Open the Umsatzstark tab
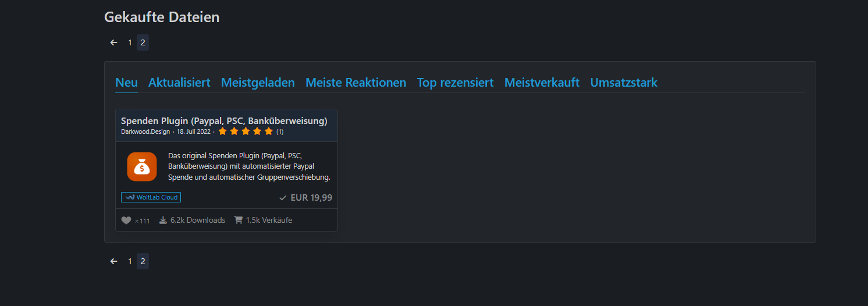This screenshot has width=868, height=306. coord(624,83)
